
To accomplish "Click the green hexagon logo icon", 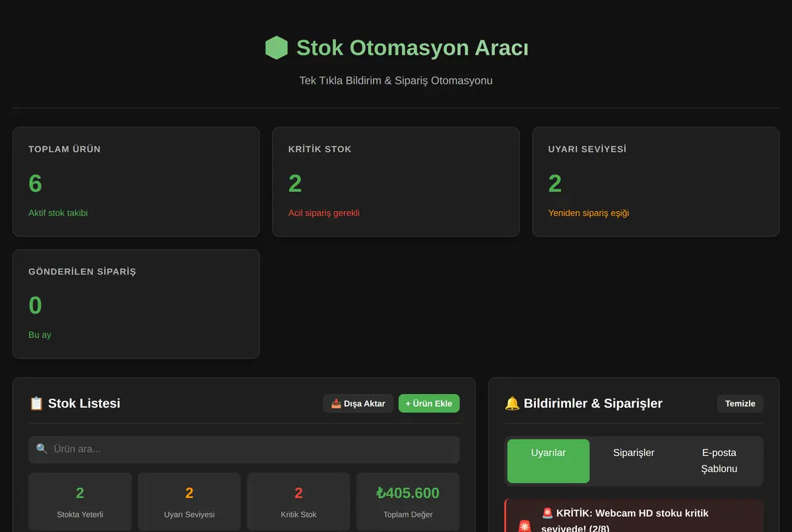I will tap(277, 48).
